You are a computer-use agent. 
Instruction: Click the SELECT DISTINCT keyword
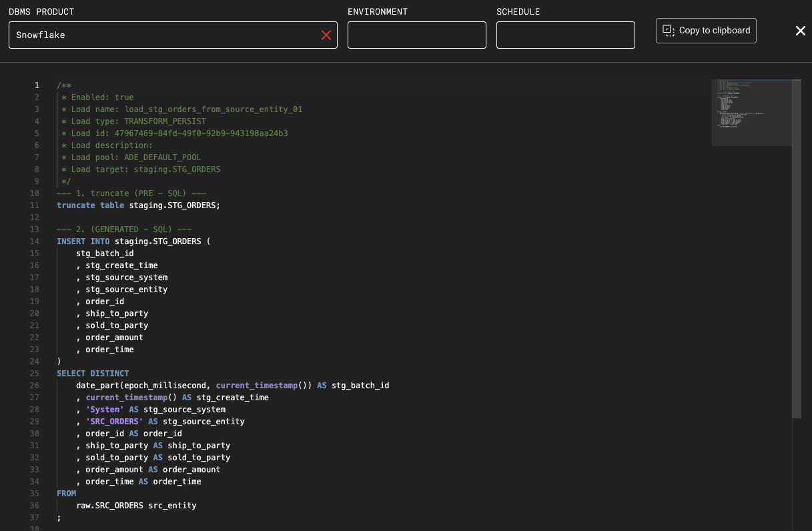pyautogui.click(x=93, y=373)
